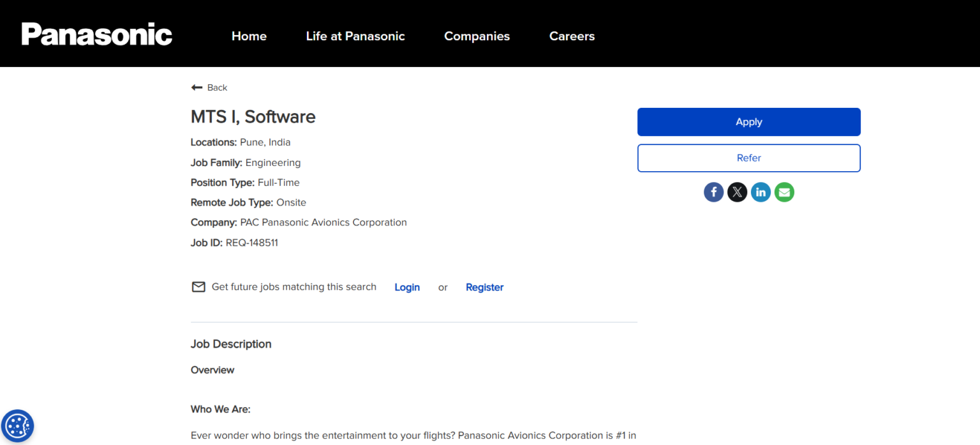The height and width of the screenshot is (445, 980).
Task: Open the chatbot assistant widget
Action: (17, 425)
